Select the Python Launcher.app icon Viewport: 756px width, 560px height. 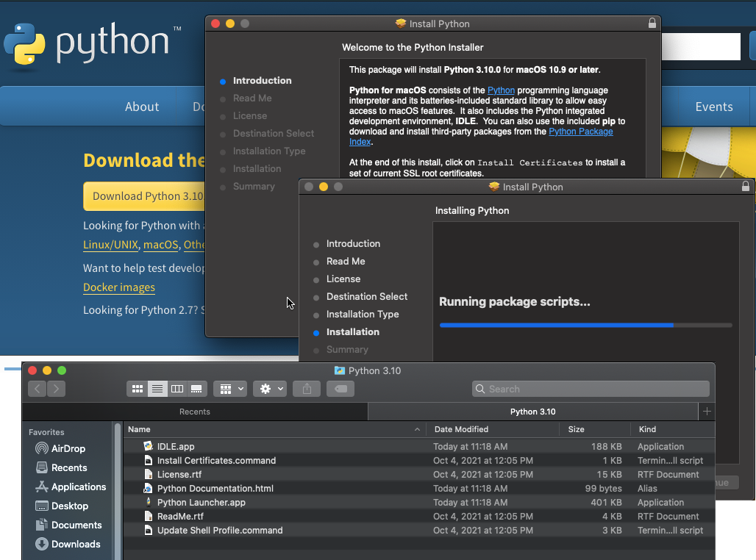148,502
